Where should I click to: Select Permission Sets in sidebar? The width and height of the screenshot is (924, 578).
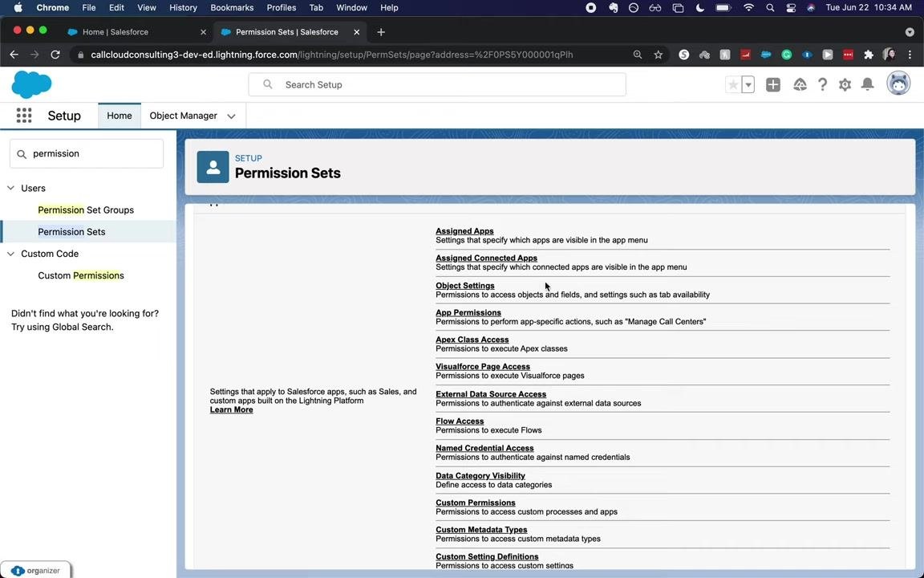click(71, 232)
